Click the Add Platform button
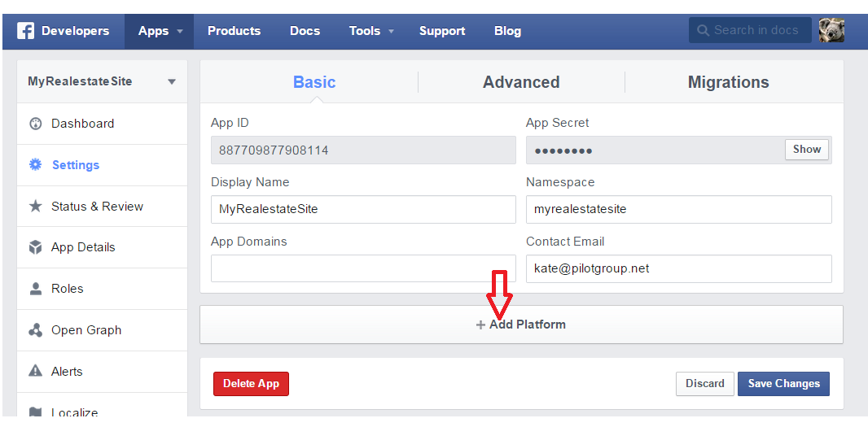868x427 pixels. click(x=521, y=325)
